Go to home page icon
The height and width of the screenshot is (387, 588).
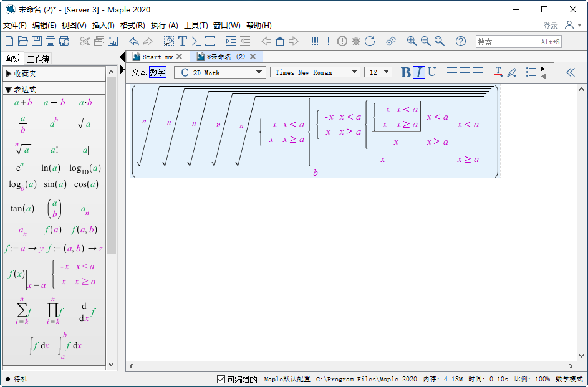(280, 41)
